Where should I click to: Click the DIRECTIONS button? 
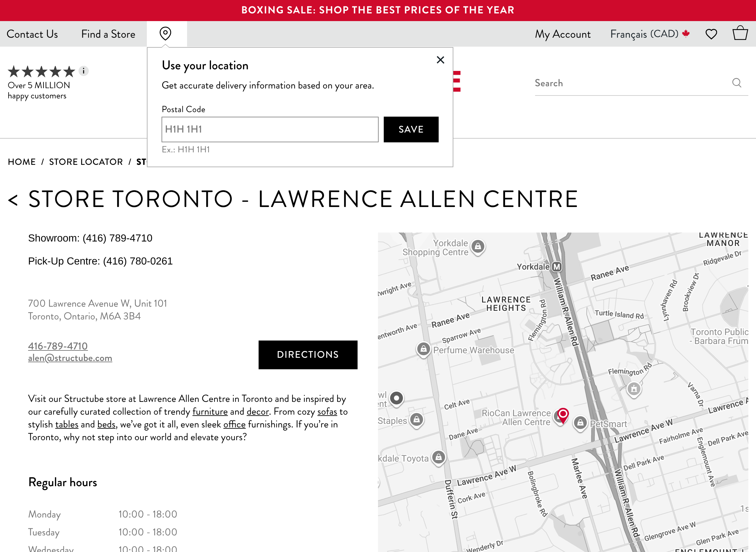(307, 355)
